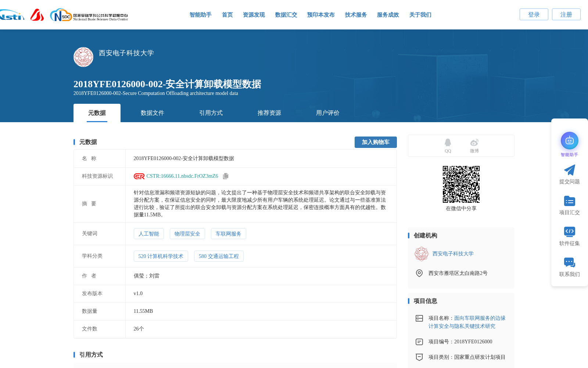Click the project name card icon
Image resolution: width=588 pixels, height=368 pixels.
(419, 318)
